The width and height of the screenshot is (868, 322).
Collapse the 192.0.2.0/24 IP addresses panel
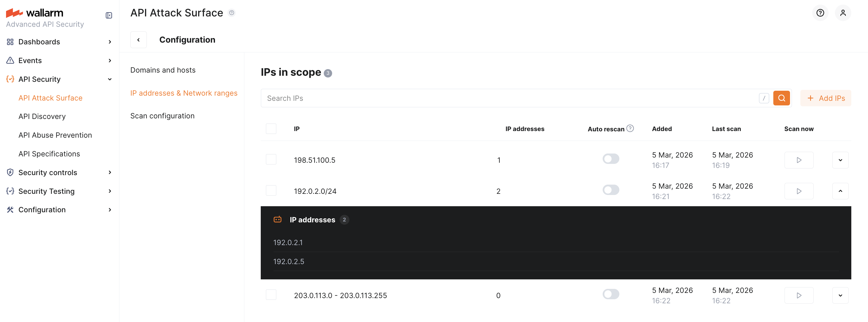(x=841, y=191)
